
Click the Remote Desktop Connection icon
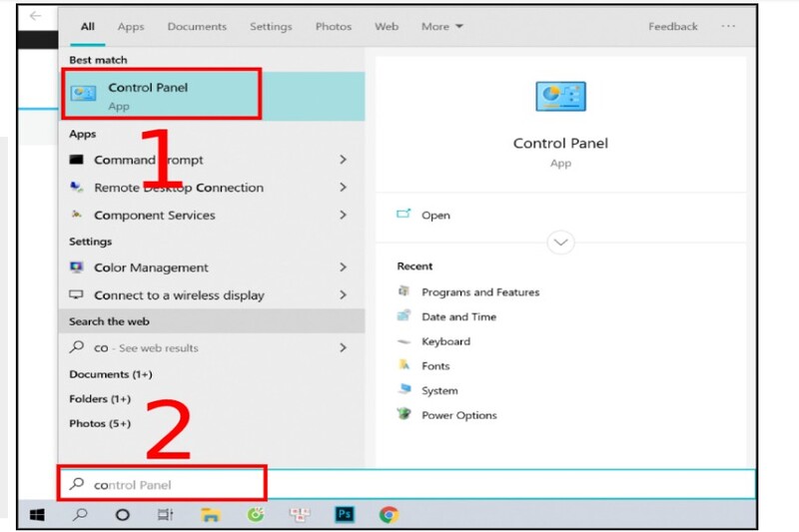click(77, 187)
